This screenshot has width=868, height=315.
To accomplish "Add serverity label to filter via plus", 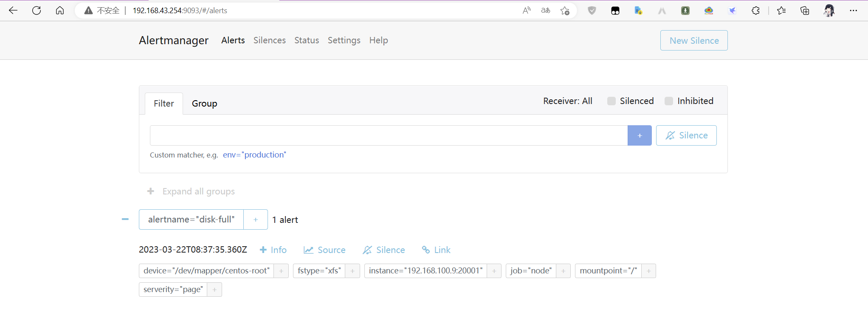I will click(214, 290).
